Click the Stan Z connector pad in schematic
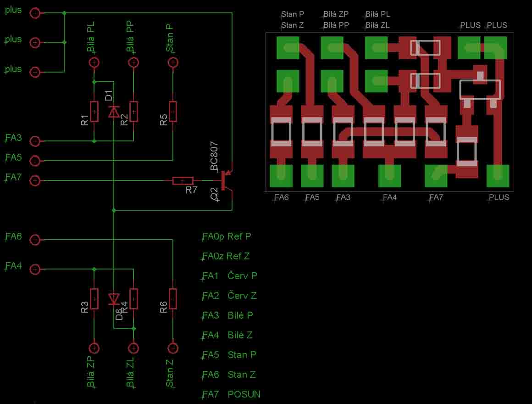The image size is (532, 404). click(173, 348)
